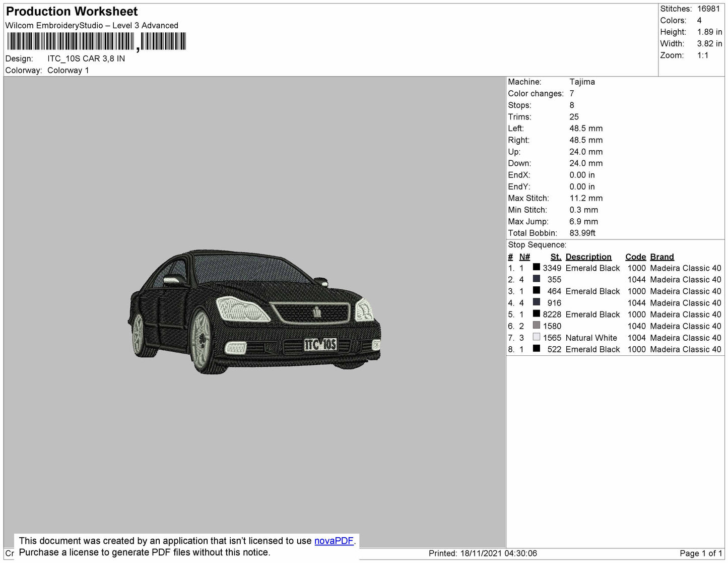728x563 pixels.
Task: Select the gray swatch in stop row 6
Action: (x=537, y=325)
